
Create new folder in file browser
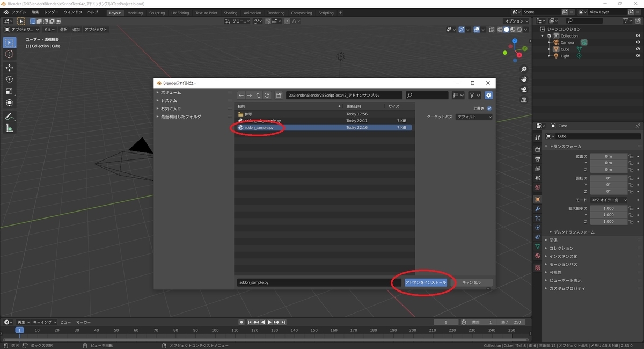(279, 95)
